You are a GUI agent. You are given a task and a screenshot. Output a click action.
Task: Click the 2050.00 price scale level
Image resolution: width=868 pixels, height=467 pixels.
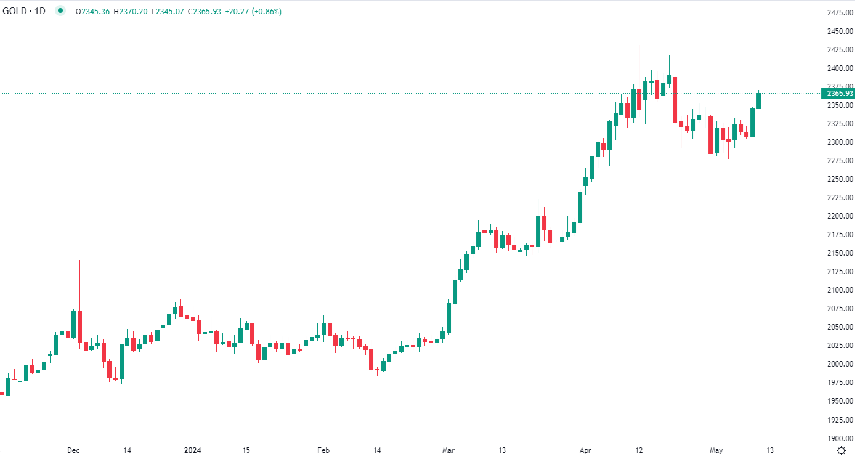pos(840,327)
